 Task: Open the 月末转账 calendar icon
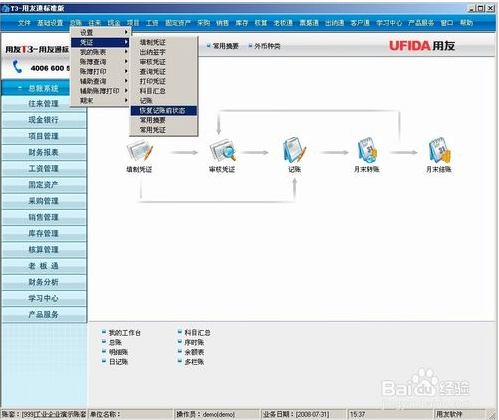[x=367, y=150]
